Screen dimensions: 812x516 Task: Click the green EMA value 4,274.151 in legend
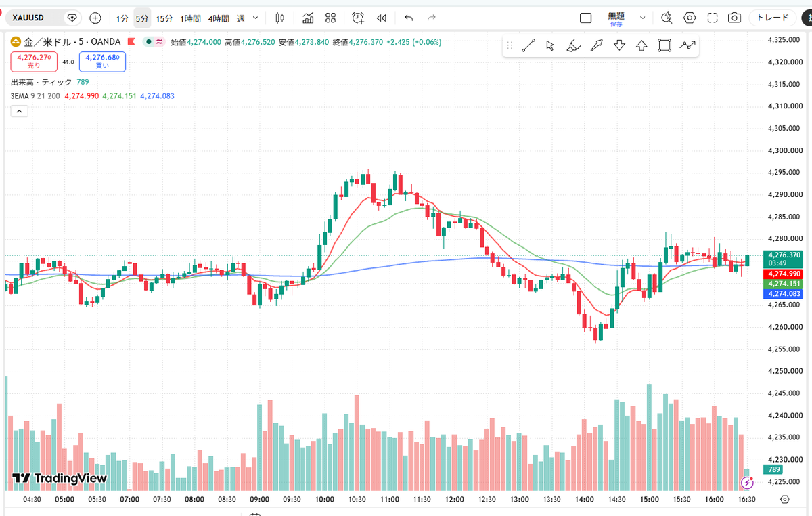click(x=118, y=96)
